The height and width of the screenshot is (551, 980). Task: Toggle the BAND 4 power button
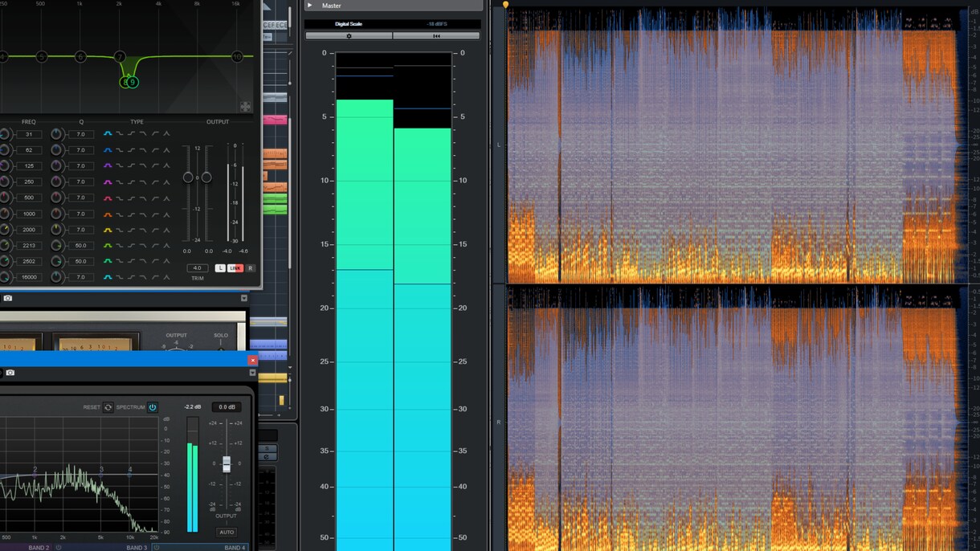156,548
